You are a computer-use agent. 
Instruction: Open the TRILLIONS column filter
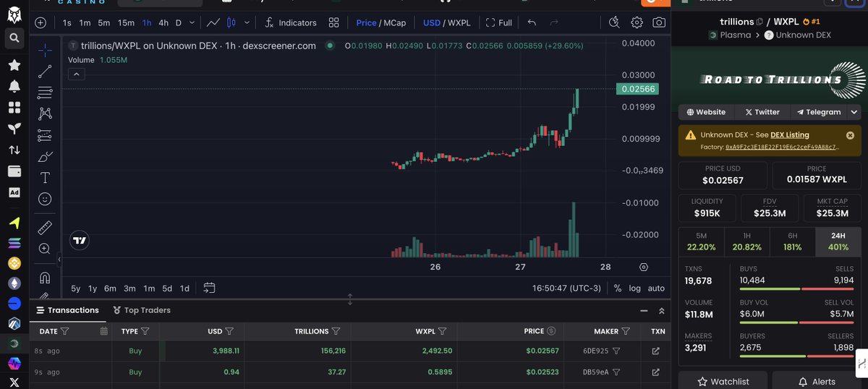pos(336,331)
